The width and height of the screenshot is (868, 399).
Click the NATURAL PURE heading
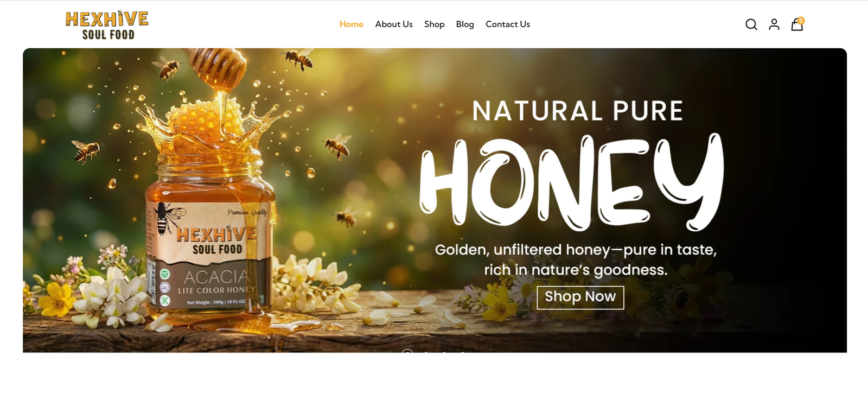577,111
